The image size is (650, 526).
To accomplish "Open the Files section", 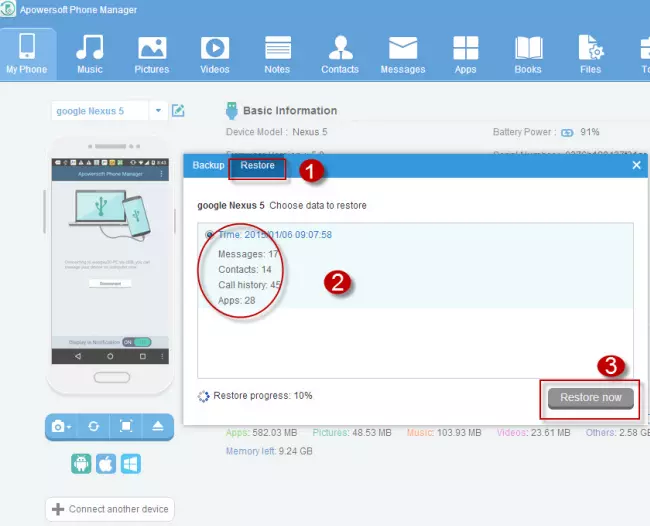I will tap(591, 54).
